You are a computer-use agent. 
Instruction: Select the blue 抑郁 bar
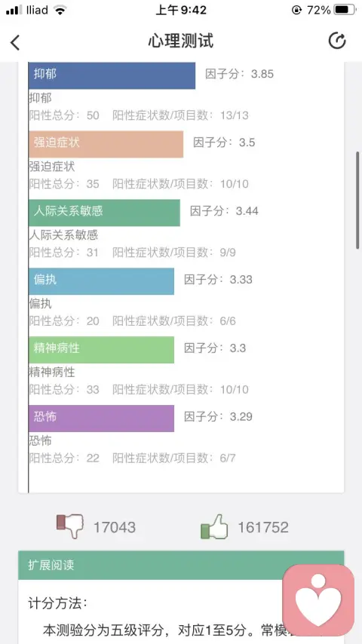(112, 75)
